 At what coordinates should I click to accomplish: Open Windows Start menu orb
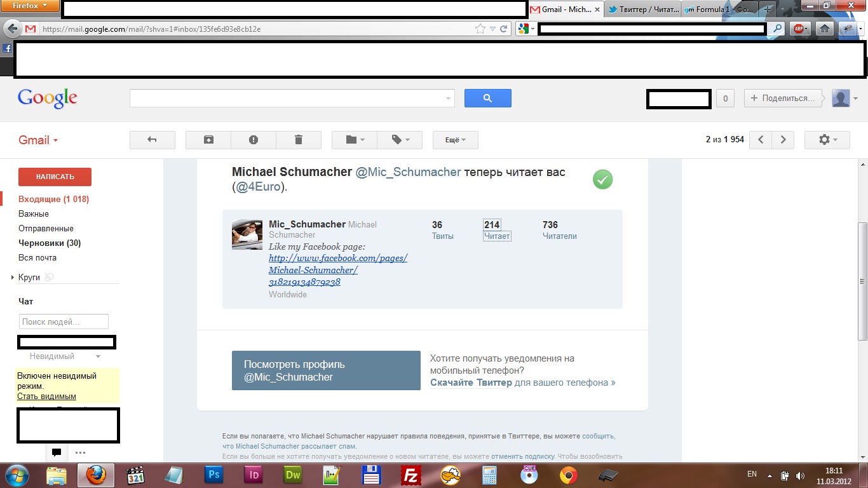pyautogui.click(x=17, y=475)
